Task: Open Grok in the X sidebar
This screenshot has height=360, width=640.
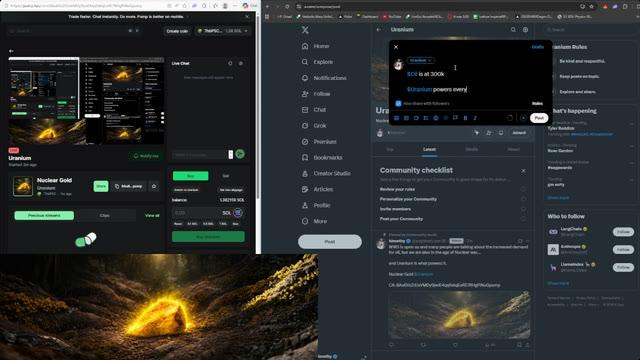Action: (314, 126)
